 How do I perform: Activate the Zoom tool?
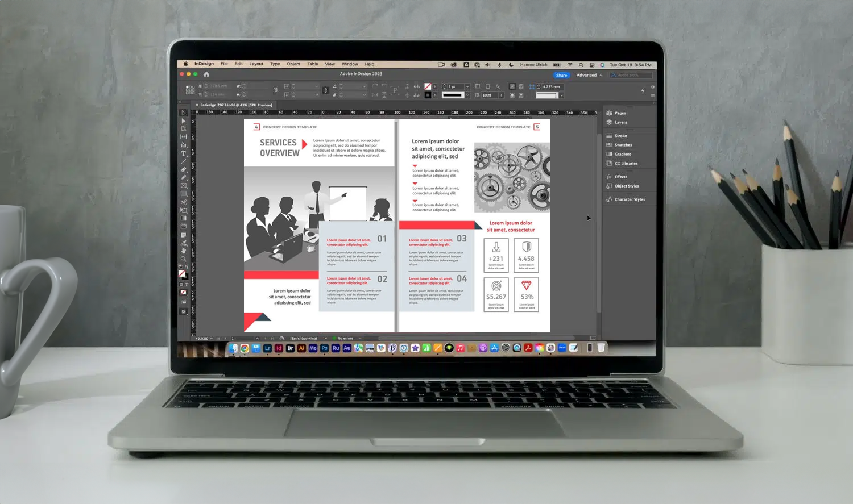pyautogui.click(x=184, y=259)
